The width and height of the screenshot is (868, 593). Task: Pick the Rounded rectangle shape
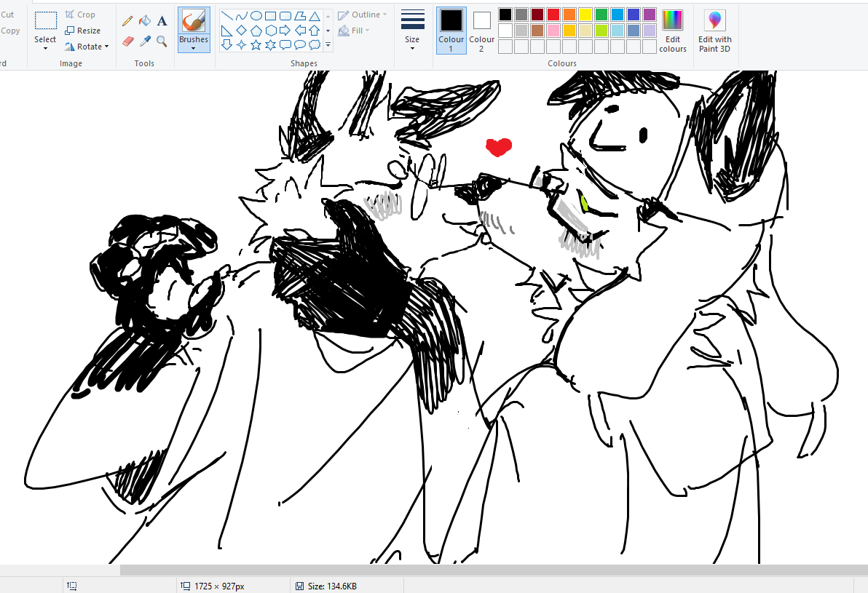point(285,16)
